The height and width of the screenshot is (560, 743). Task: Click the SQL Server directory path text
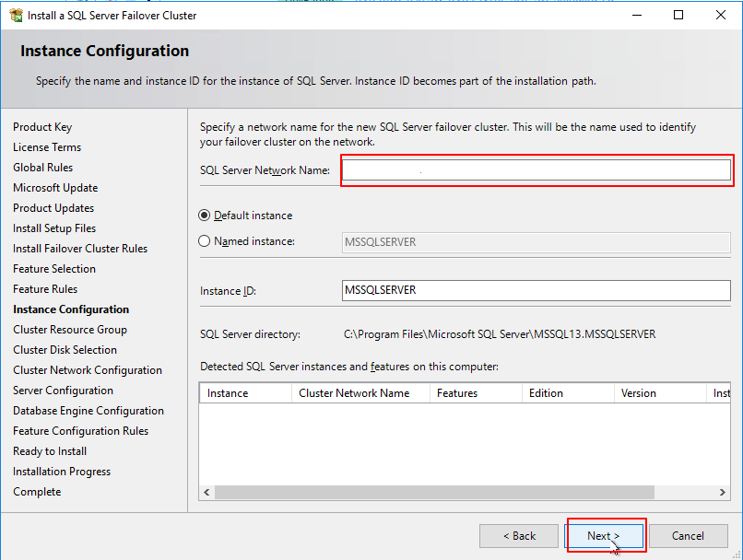pyautogui.click(x=500, y=334)
